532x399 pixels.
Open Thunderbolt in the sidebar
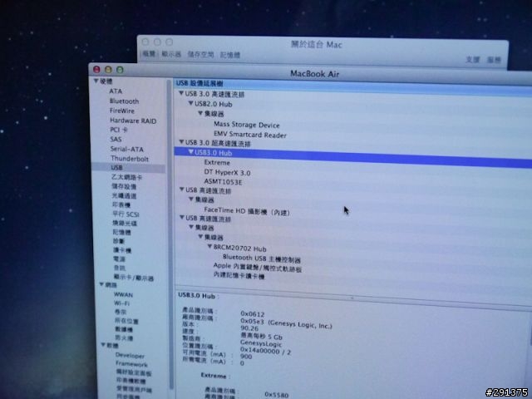coord(130,159)
